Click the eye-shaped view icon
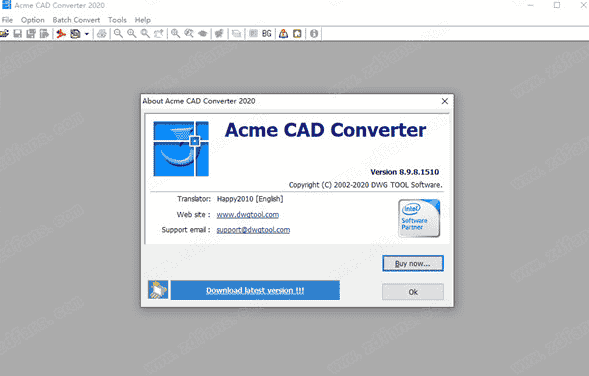 coord(202,34)
